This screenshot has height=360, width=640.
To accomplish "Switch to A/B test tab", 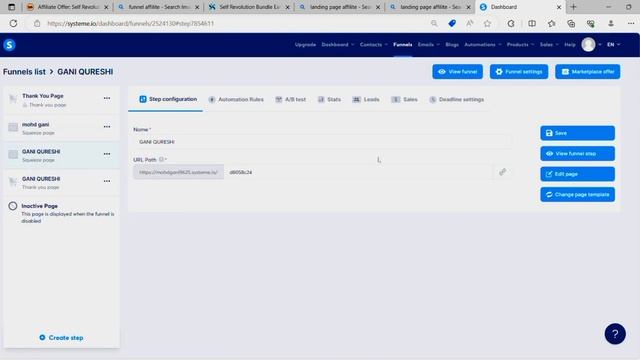I will pos(290,99).
